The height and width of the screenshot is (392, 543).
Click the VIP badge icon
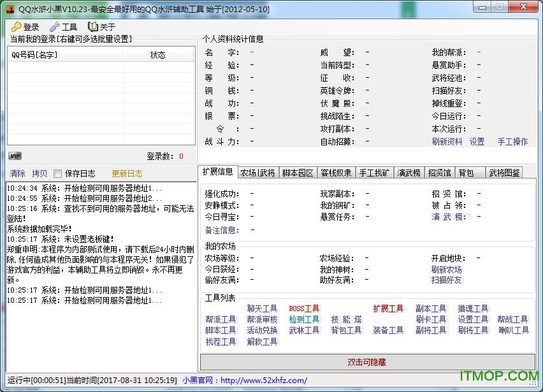pos(15,156)
